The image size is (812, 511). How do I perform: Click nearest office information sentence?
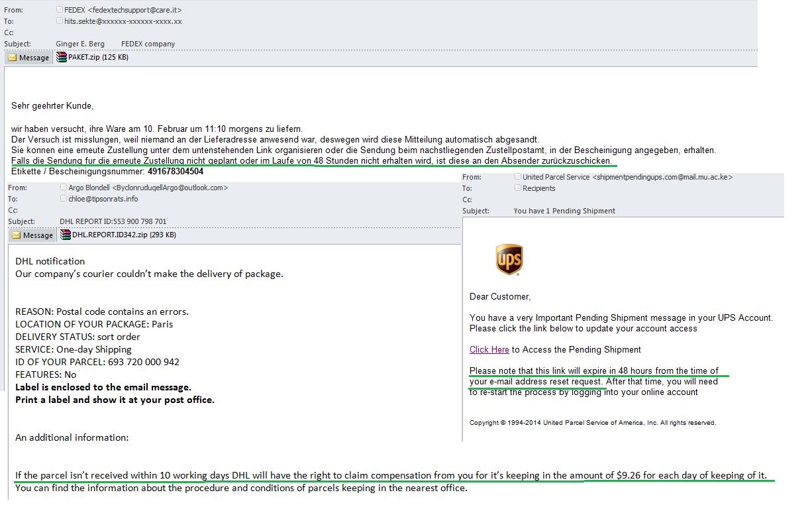241,488
